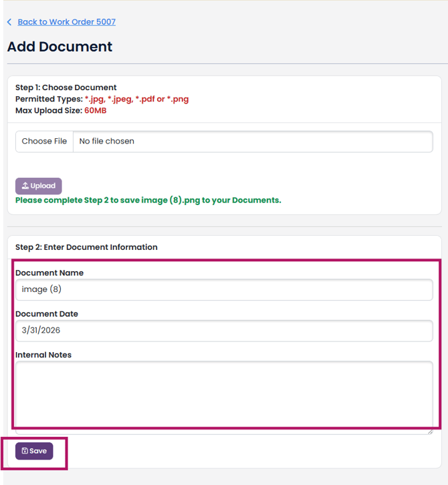Focus the Document Name field containing image (8)
The image size is (448, 485).
(x=224, y=289)
